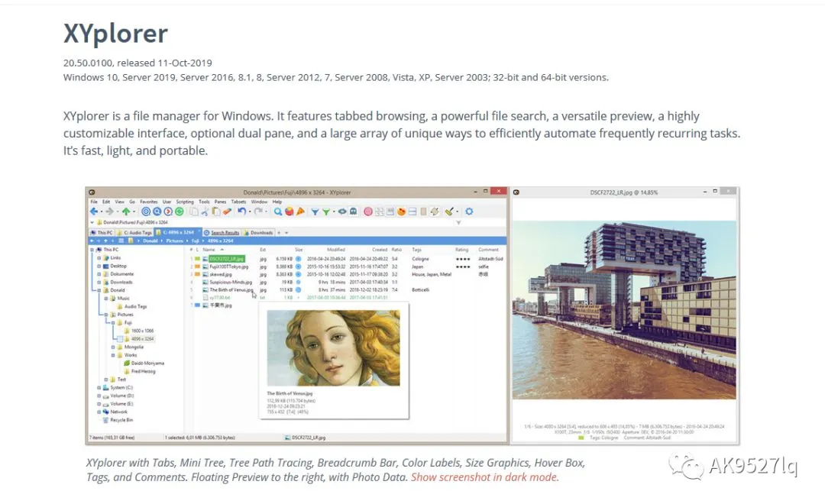Click the green funnel filter icon
825x504 pixels.
[x=326, y=212]
